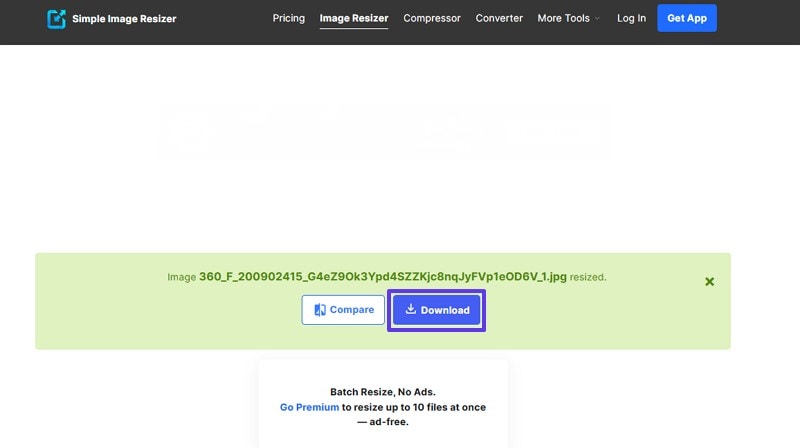Follow the Go Premium link
The image size is (800, 448).
309,407
